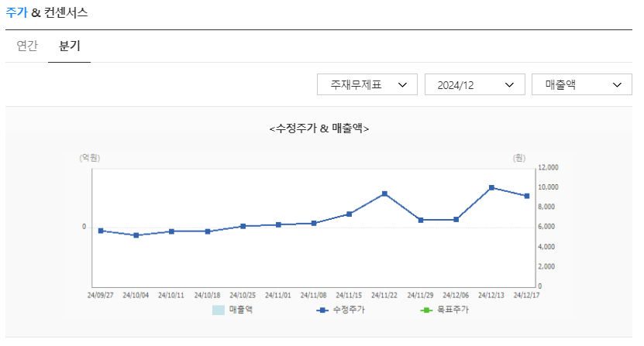Click the (억원) unit label
This screenshot has height=346, width=644.
pyautogui.click(x=90, y=158)
